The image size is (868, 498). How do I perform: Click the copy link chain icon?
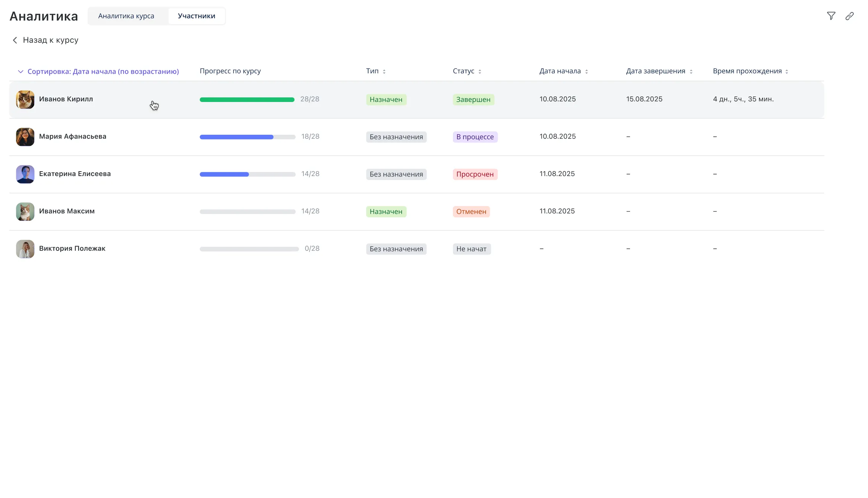[x=849, y=16]
